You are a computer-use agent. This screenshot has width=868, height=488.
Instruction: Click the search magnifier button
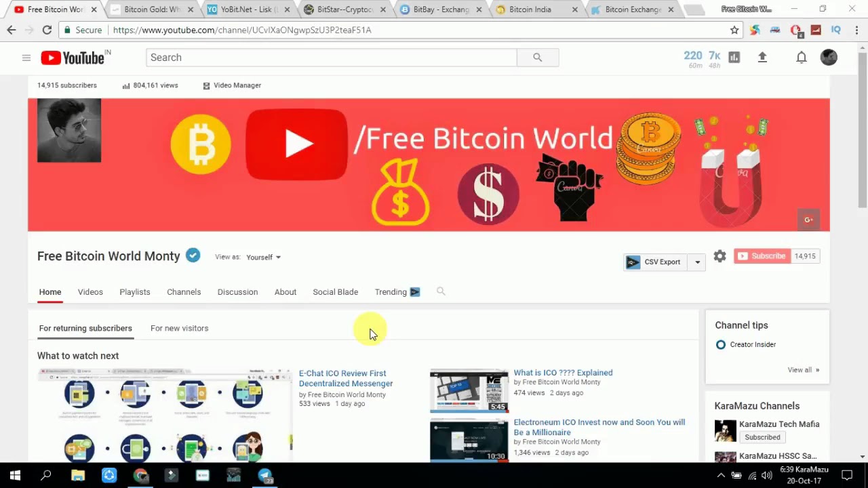538,58
